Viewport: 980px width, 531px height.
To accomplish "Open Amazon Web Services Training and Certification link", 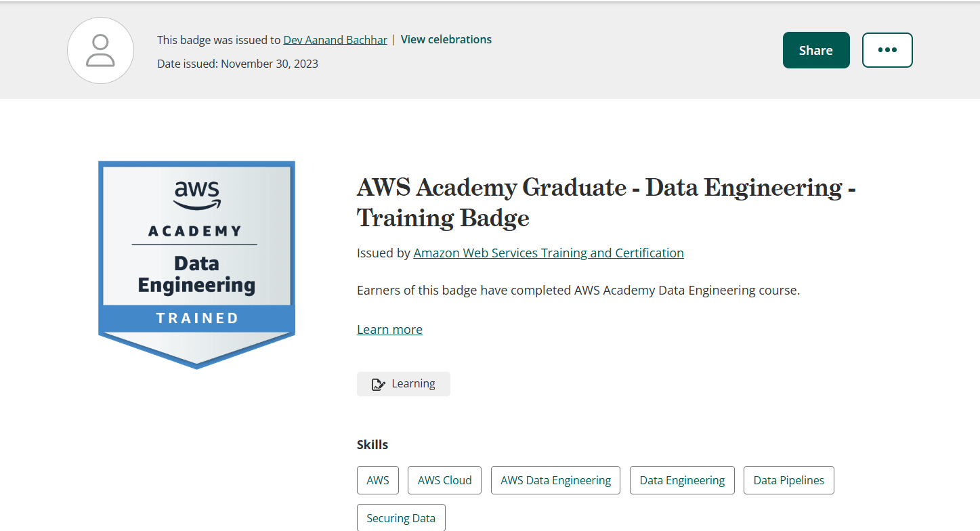I will point(549,253).
